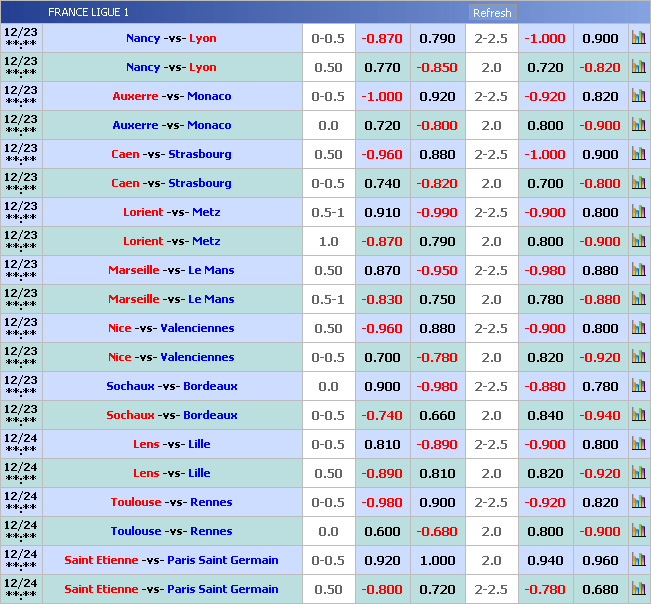Open chart icon for Marseille-Le Mans 0.5-1 handicap row

click(638, 299)
